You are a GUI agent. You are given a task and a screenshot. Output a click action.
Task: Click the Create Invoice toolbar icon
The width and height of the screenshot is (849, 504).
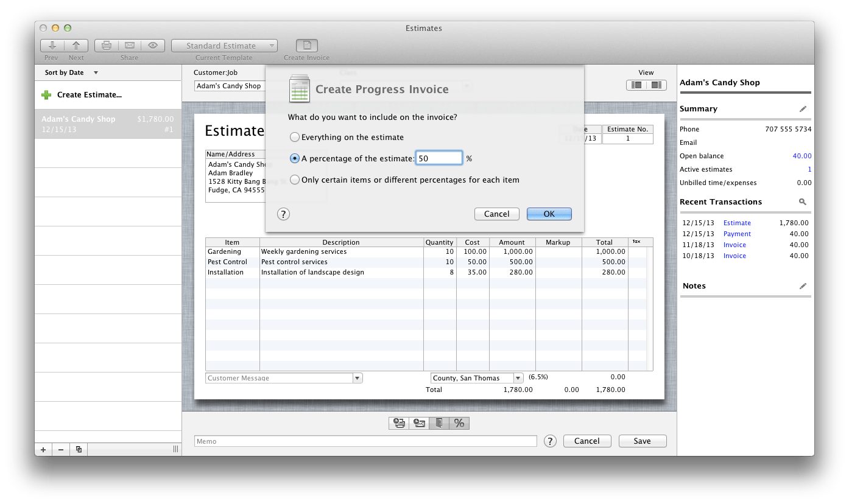(306, 46)
